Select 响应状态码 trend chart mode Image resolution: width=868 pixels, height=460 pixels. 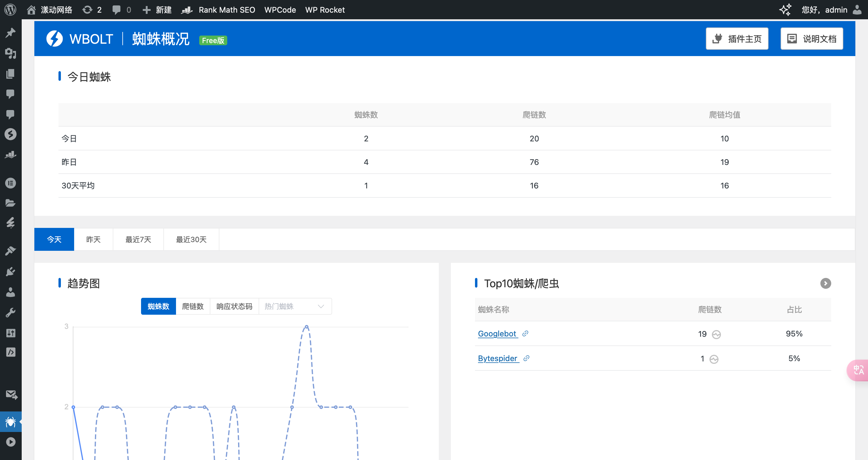click(x=234, y=306)
